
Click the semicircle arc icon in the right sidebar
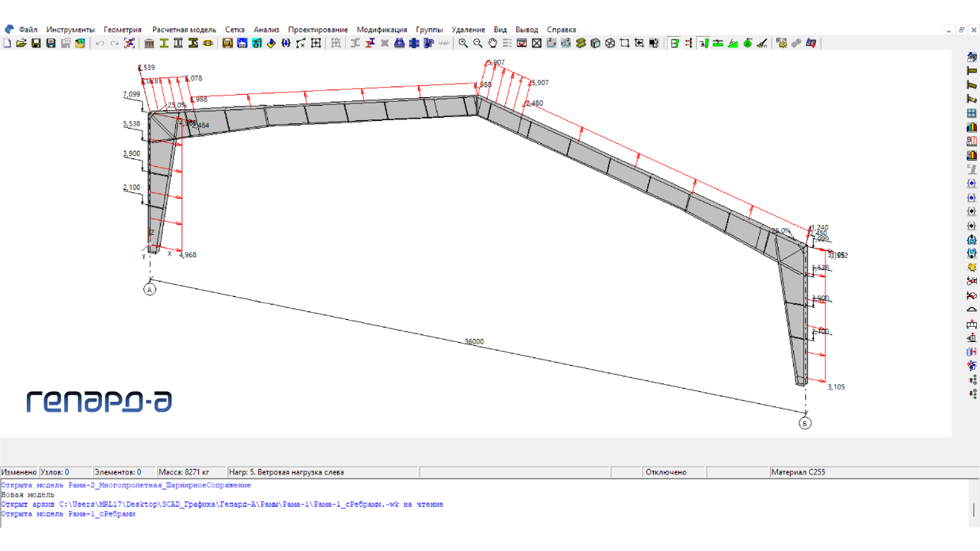point(972,309)
